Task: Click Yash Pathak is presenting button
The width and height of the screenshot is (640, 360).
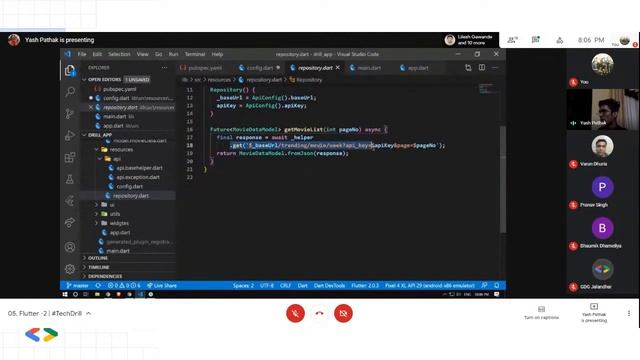Action: point(594,313)
